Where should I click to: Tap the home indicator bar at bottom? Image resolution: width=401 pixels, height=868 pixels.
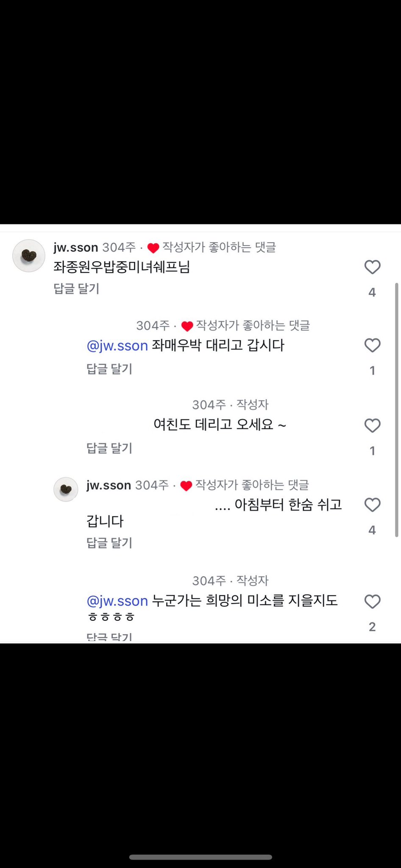point(200,857)
